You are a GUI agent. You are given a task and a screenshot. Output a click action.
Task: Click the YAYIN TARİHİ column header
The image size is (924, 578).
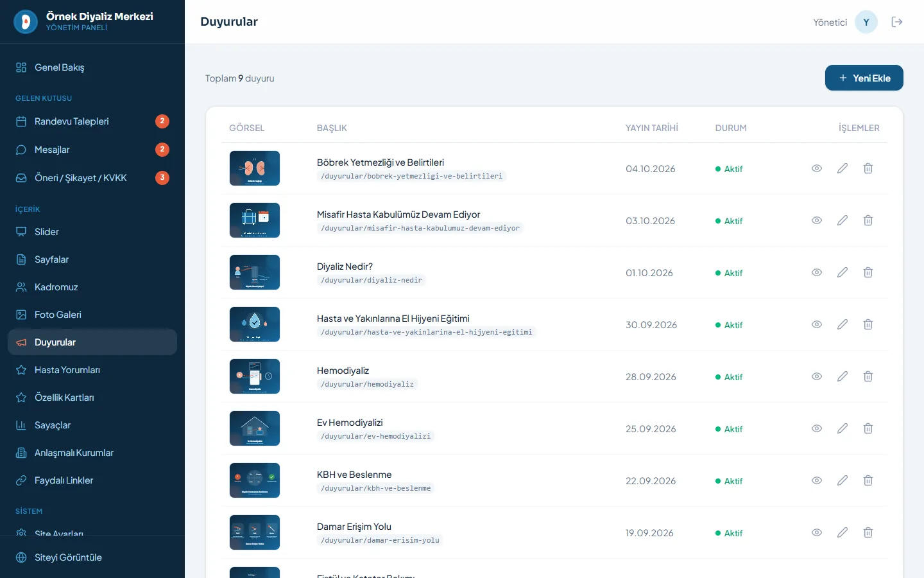click(x=652, y=128)
